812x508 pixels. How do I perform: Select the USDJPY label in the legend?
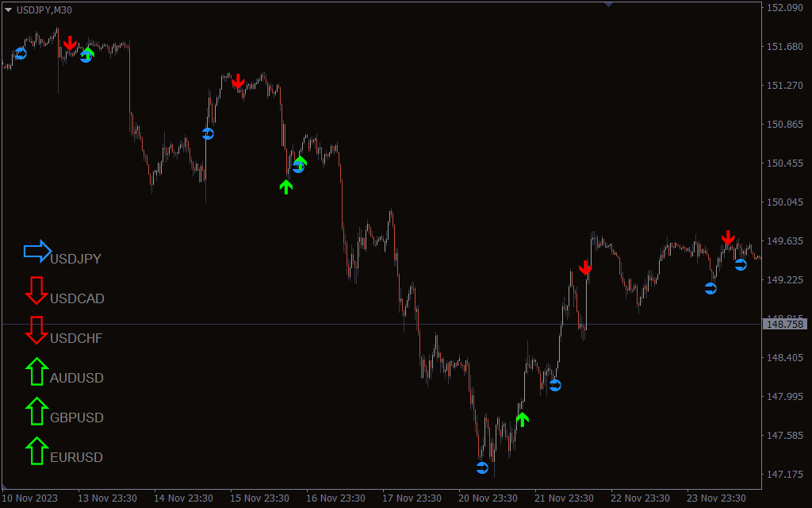pyautogui.click(x=75, y=259)
